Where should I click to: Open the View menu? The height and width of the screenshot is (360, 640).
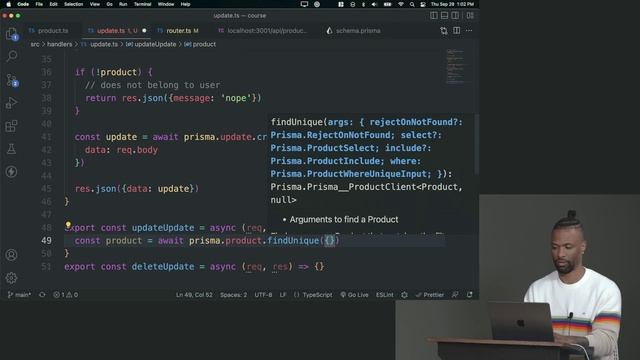(95, 4)
